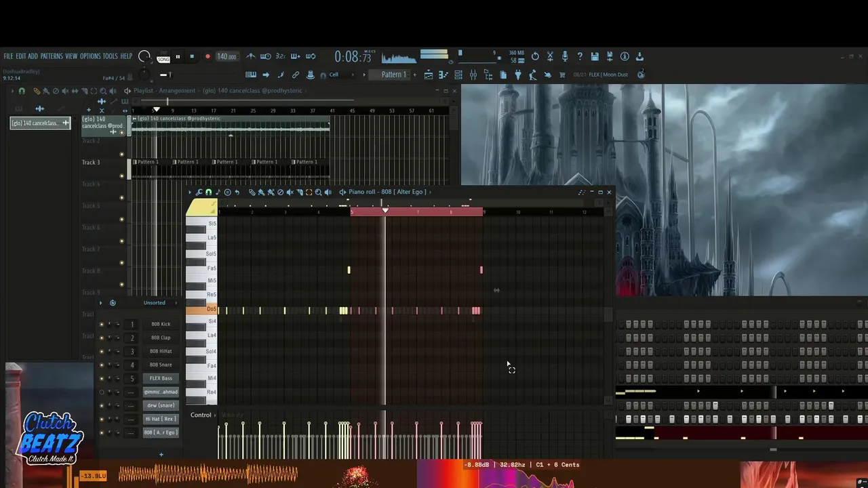868x488 pixels.
Task: Toggle Song/Pattern mode switch
Action: [163, 57]
